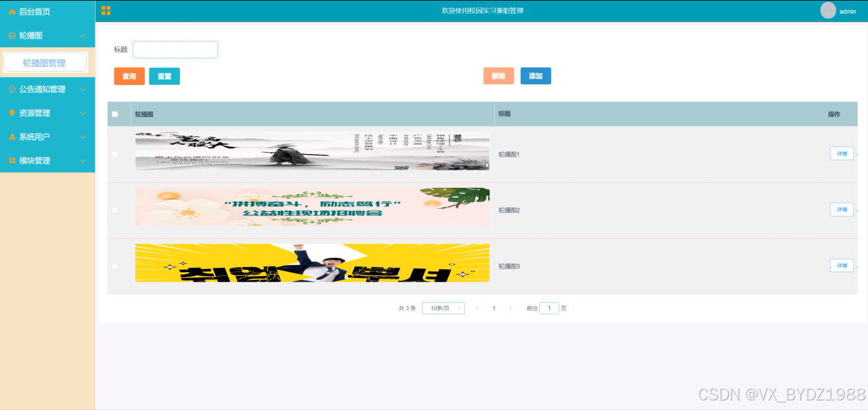Click the orange grid icon in top bar
The image size is (868, 410).
pyautogui.click(x=105, y=10)
